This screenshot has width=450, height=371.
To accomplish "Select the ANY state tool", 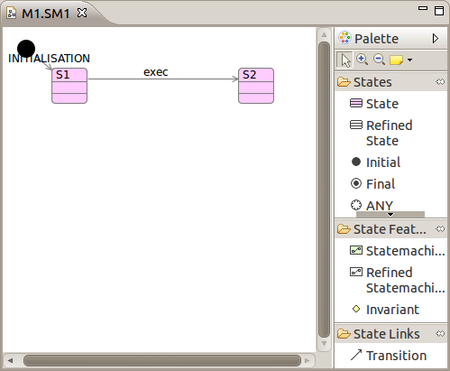I will click(x=372, y=205).
